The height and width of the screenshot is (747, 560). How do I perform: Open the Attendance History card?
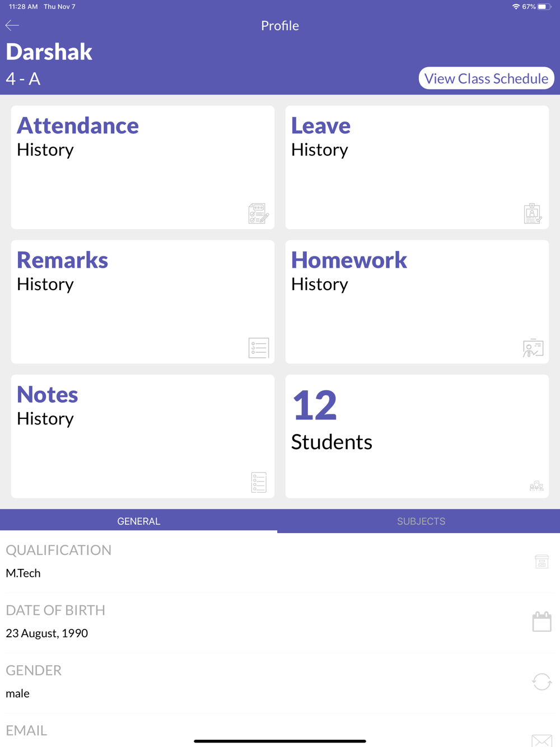(x=143, y=167)
